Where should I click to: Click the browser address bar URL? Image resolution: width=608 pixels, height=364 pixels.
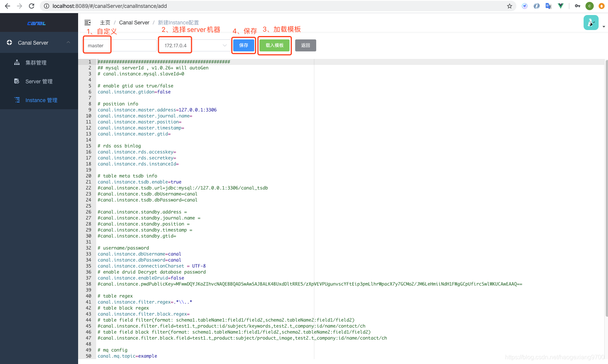click(110, 6)
